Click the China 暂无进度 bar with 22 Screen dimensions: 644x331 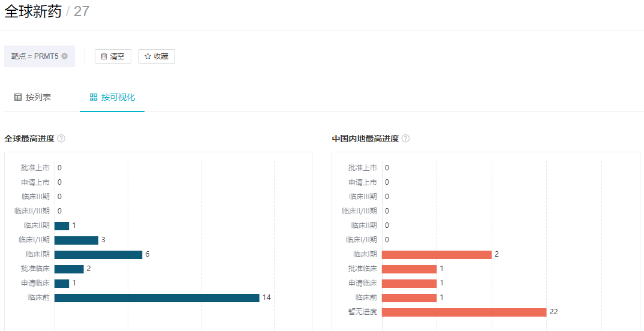(464, 312)
